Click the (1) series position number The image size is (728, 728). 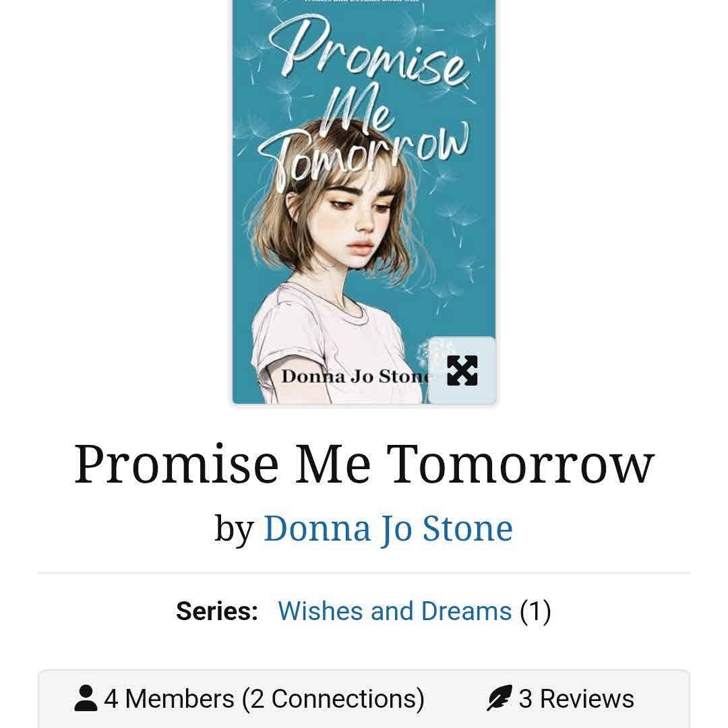[x=535, y=611]
